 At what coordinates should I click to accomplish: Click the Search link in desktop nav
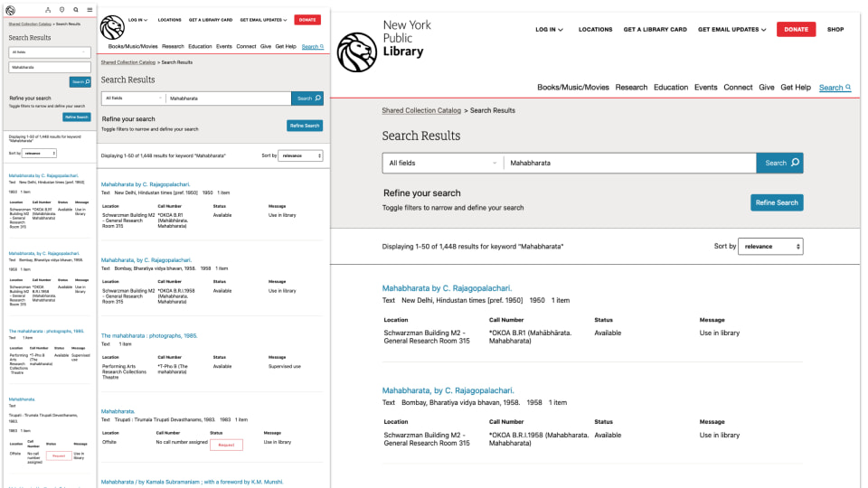pos(835,88)
